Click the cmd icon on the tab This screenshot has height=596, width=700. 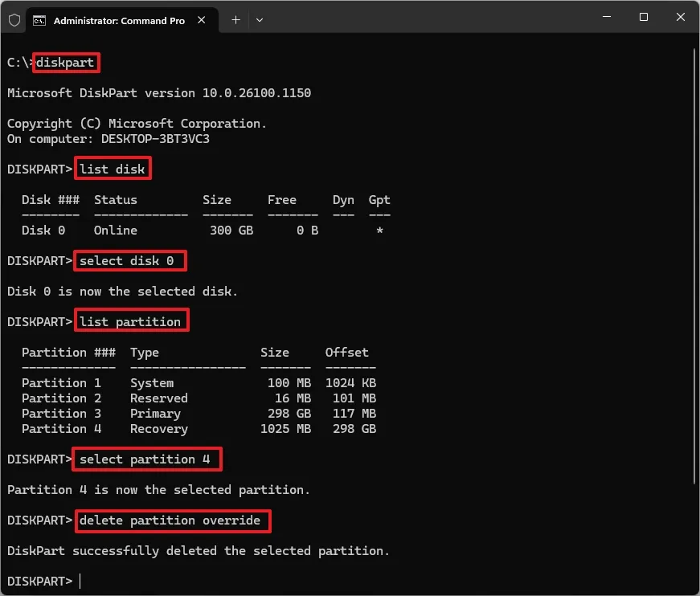click(41, 20)
